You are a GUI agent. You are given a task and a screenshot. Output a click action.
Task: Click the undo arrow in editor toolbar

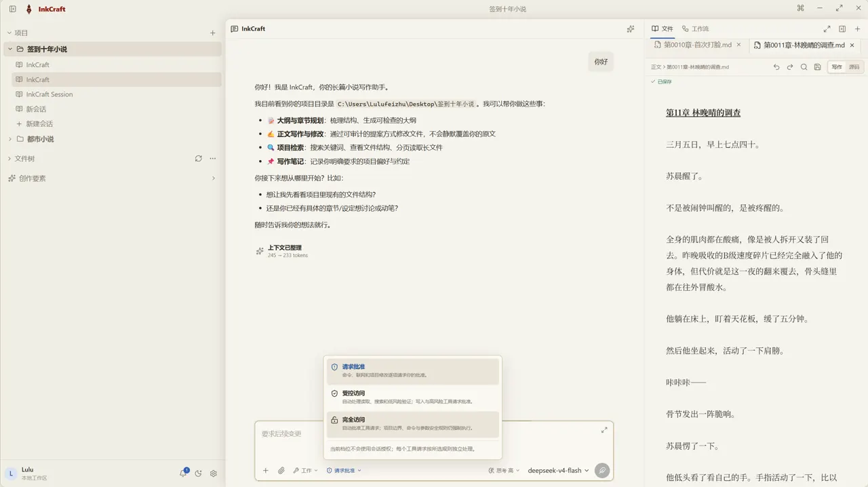pos(776,67)
